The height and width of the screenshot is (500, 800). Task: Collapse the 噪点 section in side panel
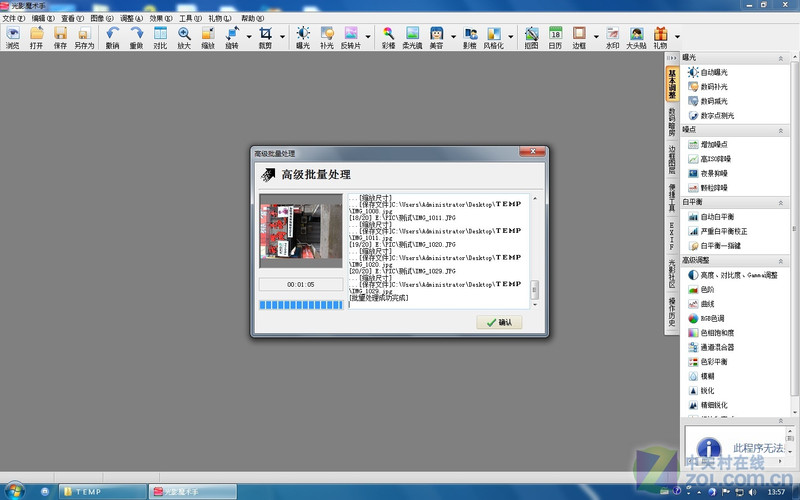[781, 131]
